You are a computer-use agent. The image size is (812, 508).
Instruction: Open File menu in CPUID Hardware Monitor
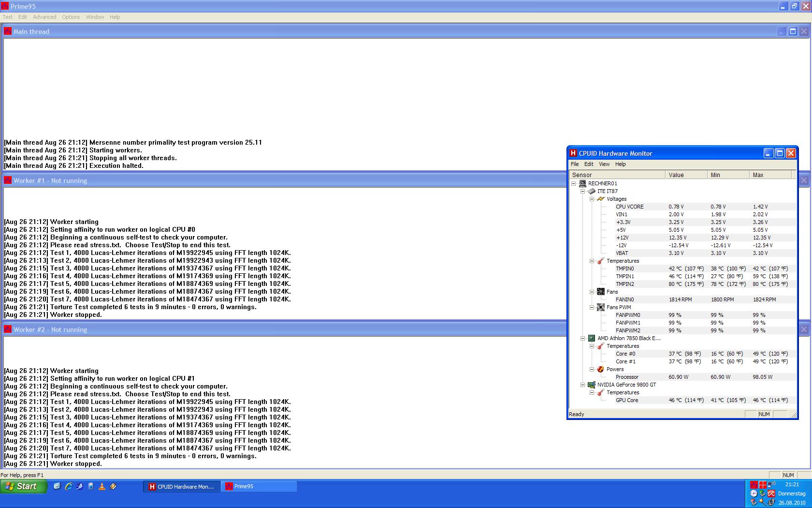(x=575, y=164)
